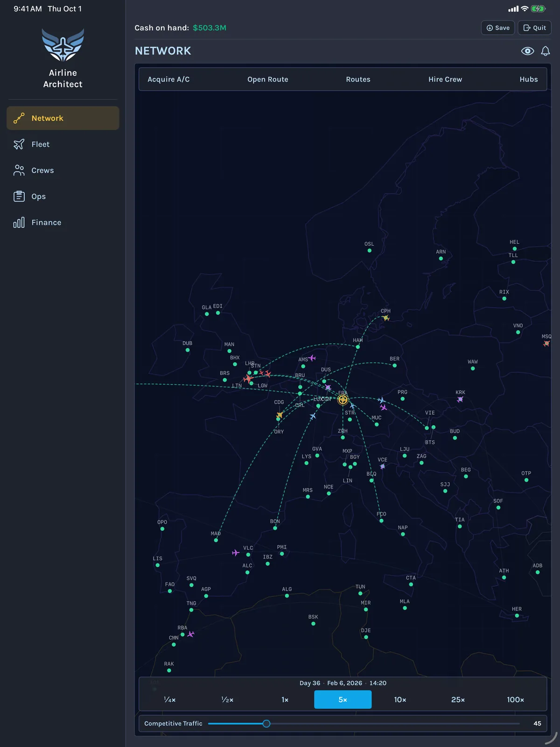560x747 pixels.
Task: Click the Day 36 date readout
Action: pyautogui.click(x=343, y=683)
